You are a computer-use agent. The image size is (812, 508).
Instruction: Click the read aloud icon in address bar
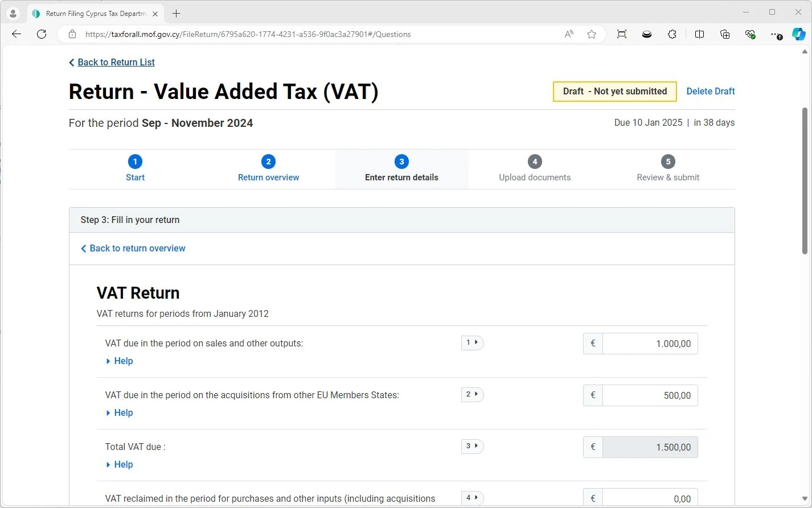pos(569,34)
